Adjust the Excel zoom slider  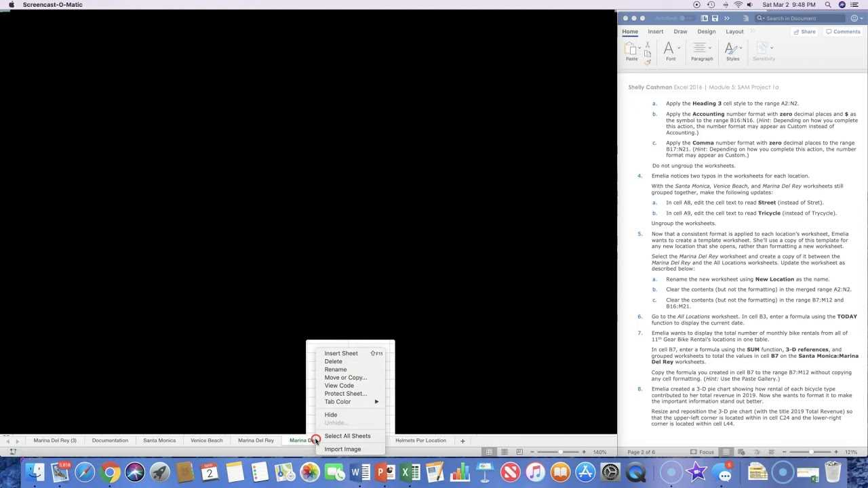tap(559, 452)
